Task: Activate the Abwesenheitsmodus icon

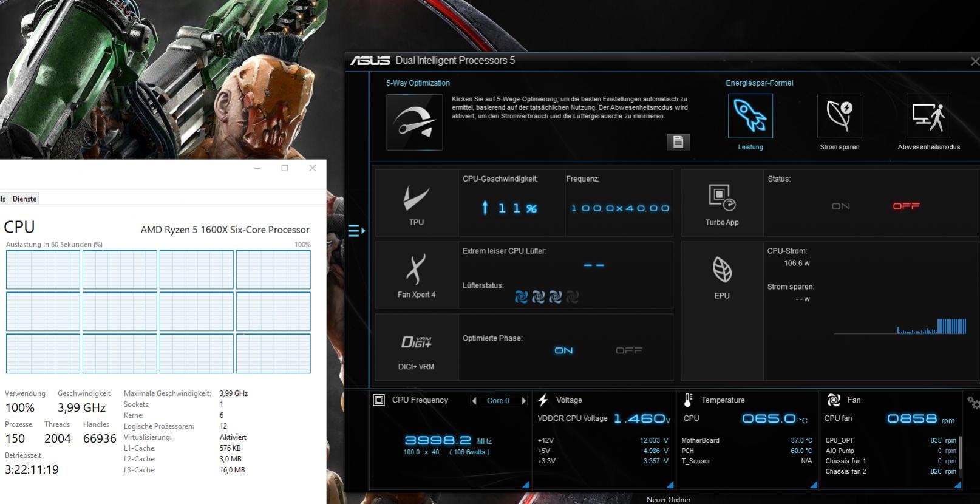Action: (929, 116)
